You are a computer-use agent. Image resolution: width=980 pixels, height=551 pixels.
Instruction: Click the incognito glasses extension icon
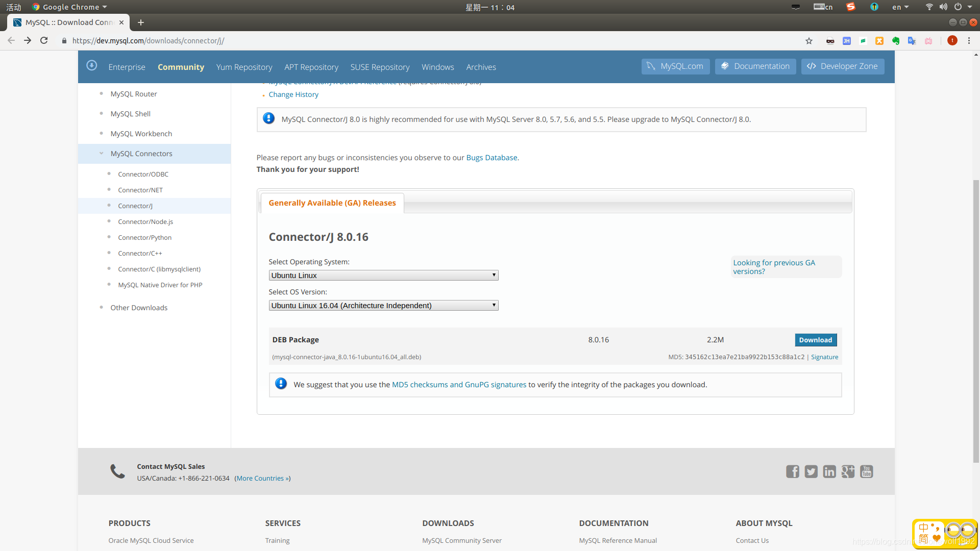click(830, 41)
